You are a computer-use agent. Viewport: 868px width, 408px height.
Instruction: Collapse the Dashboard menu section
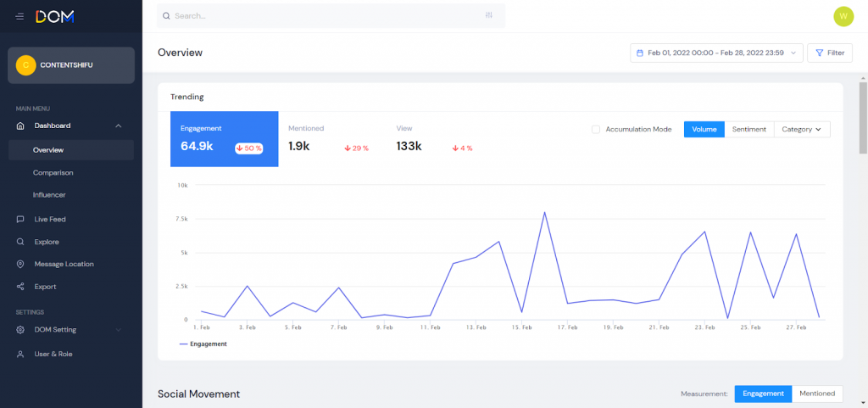coord(118,126)
